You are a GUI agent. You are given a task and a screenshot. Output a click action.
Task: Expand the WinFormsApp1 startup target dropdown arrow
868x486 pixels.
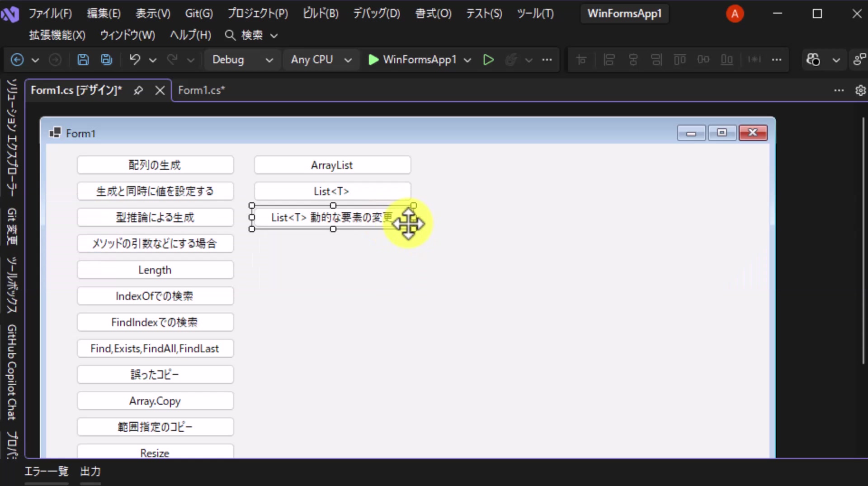467,60
